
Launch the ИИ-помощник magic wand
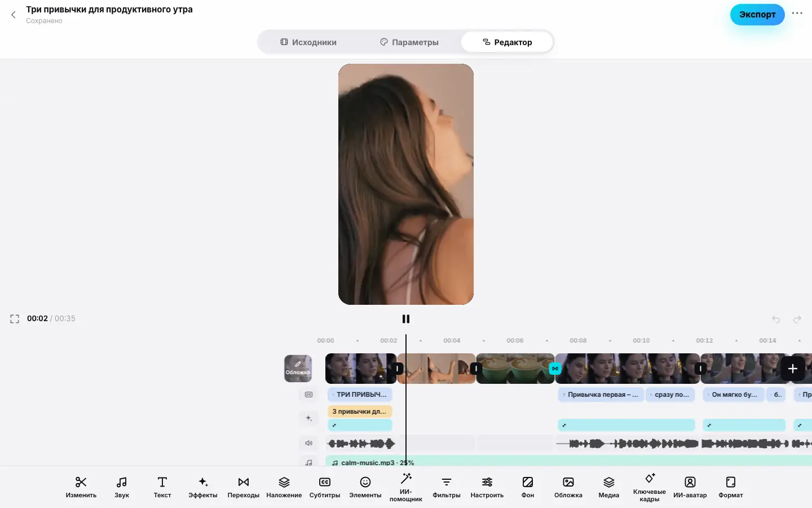tap(406, 488)
